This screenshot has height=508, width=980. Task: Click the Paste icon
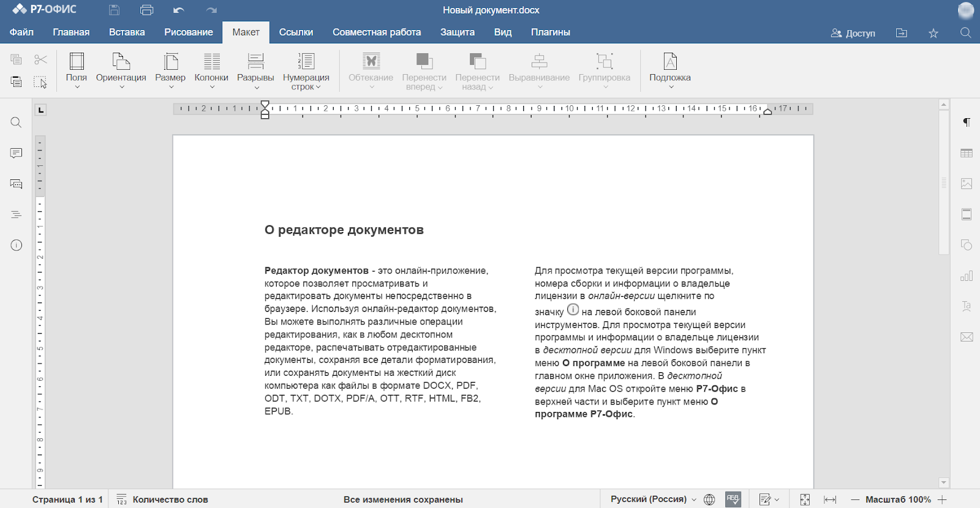(16, 81)
